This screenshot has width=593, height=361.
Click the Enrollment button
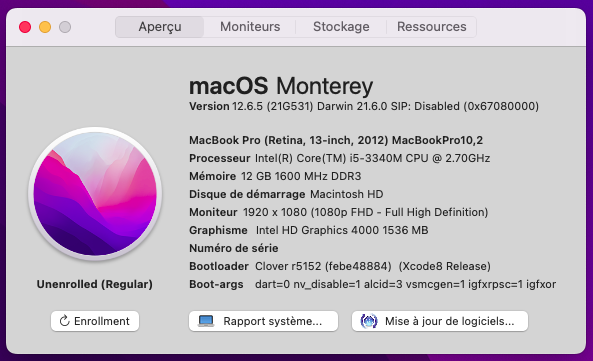95,321
